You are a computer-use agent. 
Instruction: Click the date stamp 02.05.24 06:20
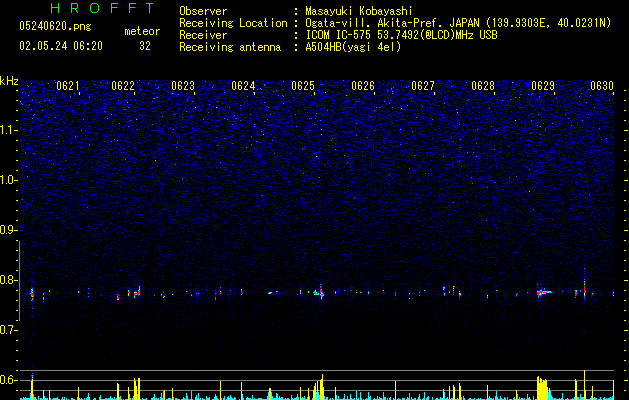(61, 46)
